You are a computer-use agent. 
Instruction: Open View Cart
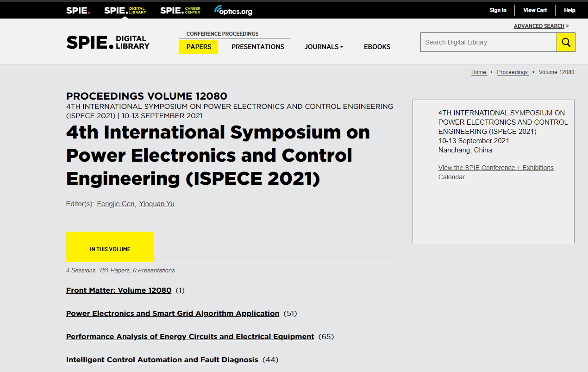[x=535, y=10]
